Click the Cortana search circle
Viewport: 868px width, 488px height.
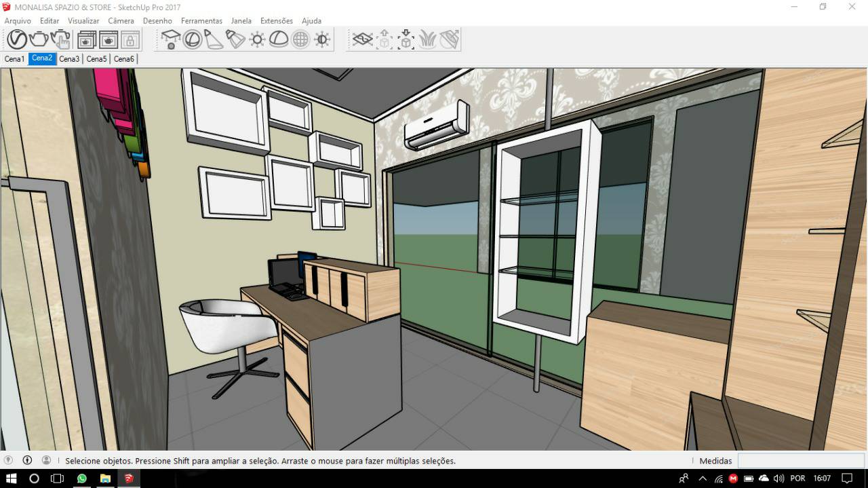tap(35, 478)
